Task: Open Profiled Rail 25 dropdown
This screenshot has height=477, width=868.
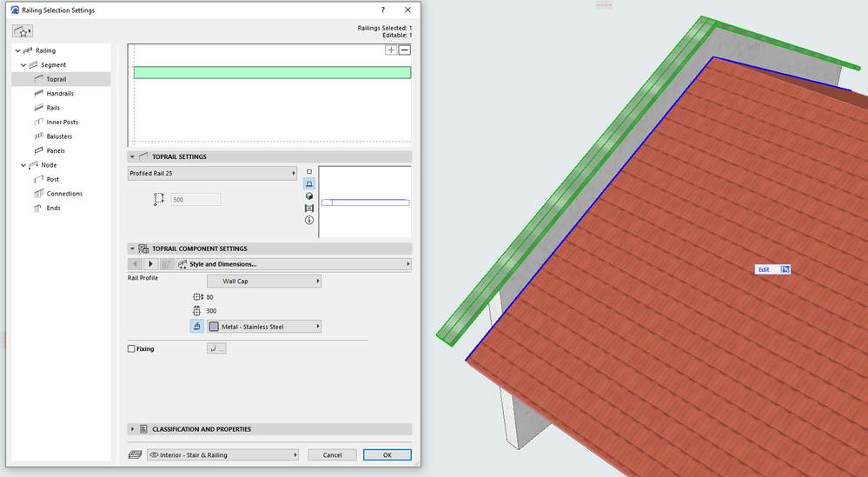Action: point(212,173)
